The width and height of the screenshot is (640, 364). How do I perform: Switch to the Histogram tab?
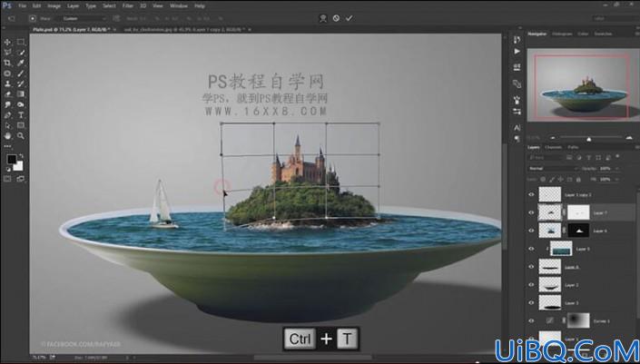tap(562, 34)
